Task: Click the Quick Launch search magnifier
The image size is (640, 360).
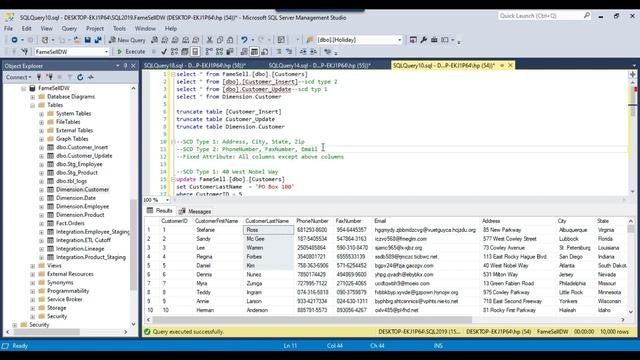Action: click(x=587, y=16)
